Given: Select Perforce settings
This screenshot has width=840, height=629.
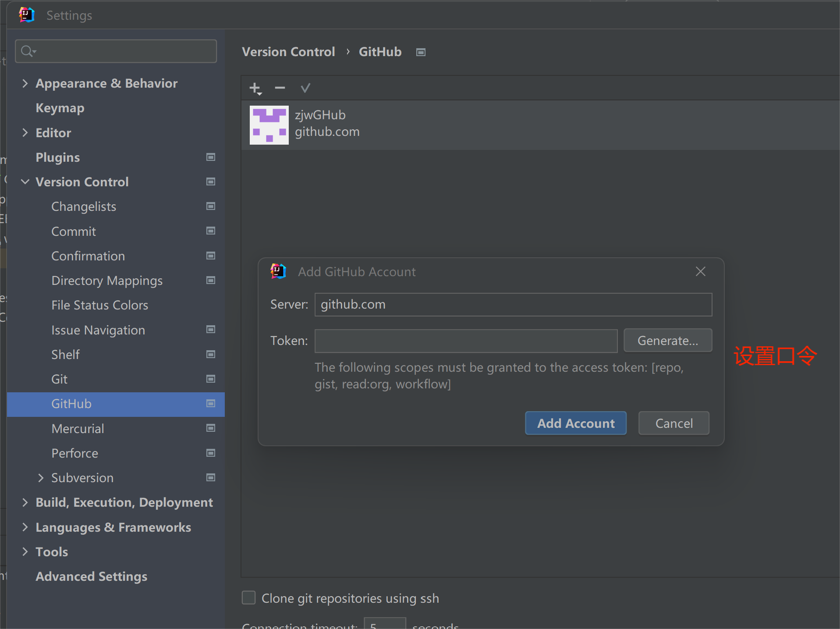Looking at the screenshot, I should 74,453.
